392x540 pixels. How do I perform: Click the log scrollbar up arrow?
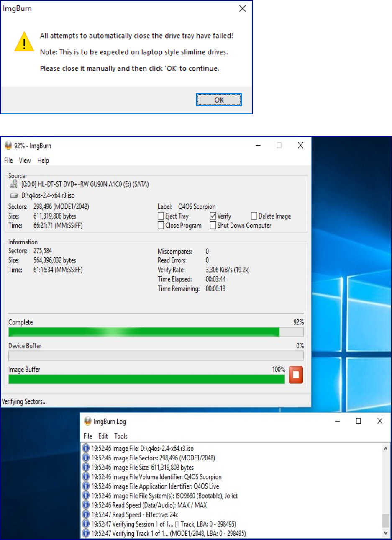386,449
